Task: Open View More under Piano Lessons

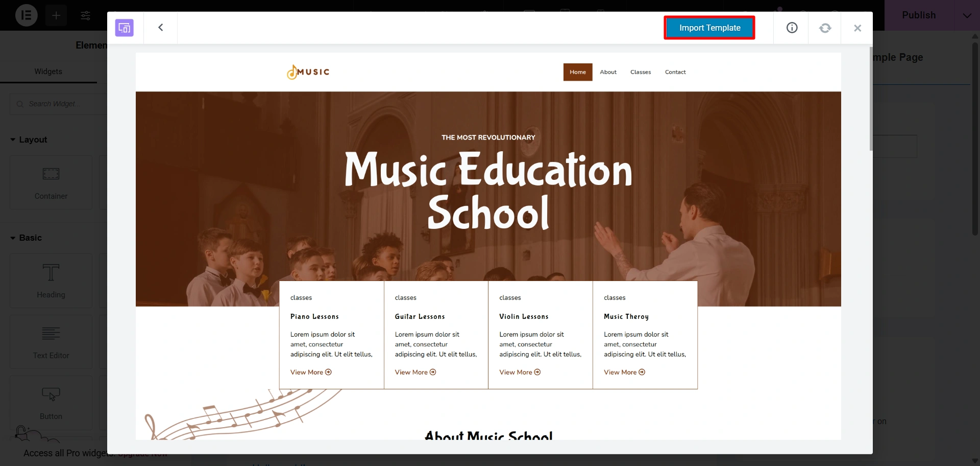Action: click(311, 372)
